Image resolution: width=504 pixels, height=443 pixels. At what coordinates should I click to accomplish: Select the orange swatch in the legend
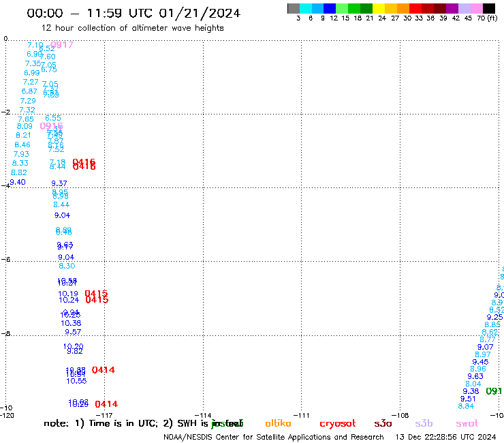pyautogui.click(x=403, y=8)
